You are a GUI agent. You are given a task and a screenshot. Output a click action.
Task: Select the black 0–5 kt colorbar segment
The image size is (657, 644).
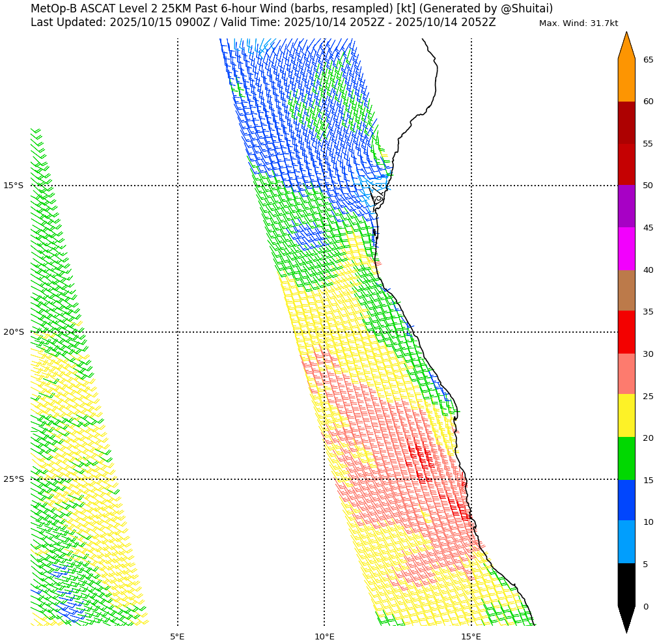click(x=626, y=585)
